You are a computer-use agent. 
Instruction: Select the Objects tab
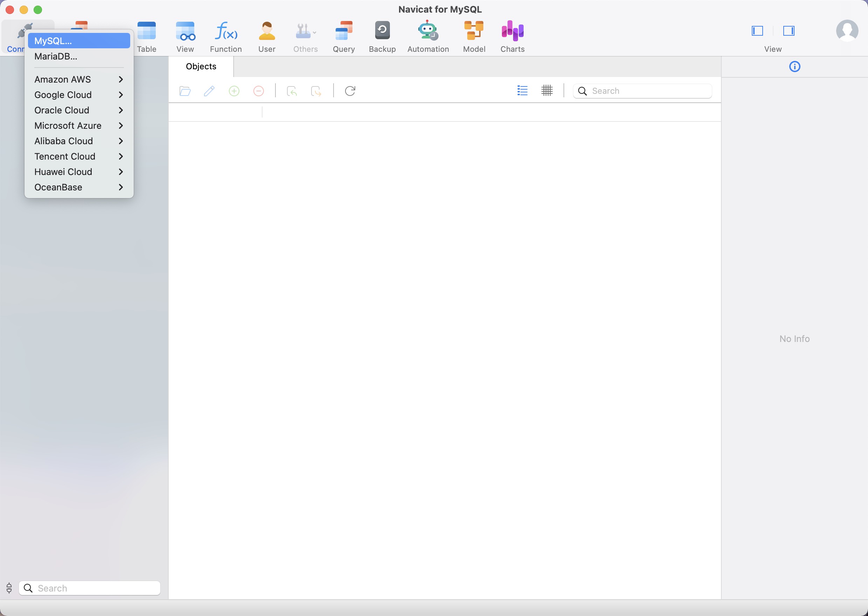[201, 67]
